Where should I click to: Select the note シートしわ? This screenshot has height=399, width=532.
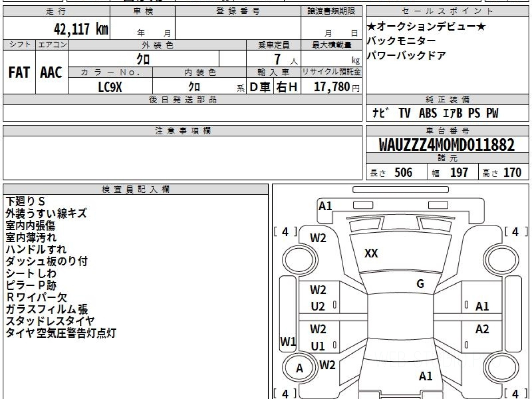coord(31,273)
